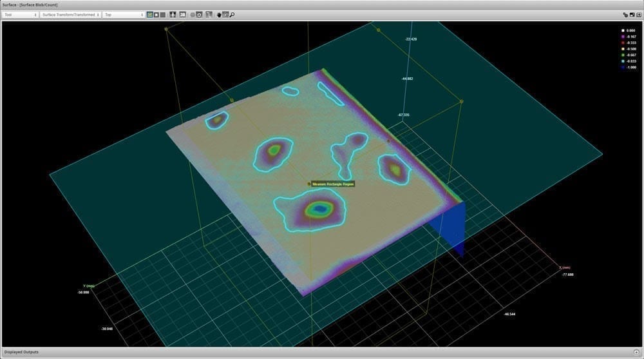The width and height of the screenshot is (644, 359).
Task: Expand the Surface Transform/Transformed dropdown
Action: tap(70, 14)
